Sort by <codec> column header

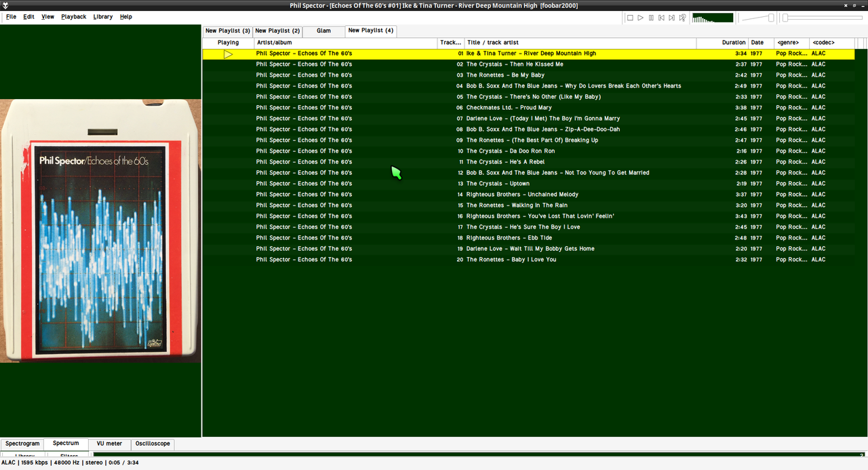point(832,43)
